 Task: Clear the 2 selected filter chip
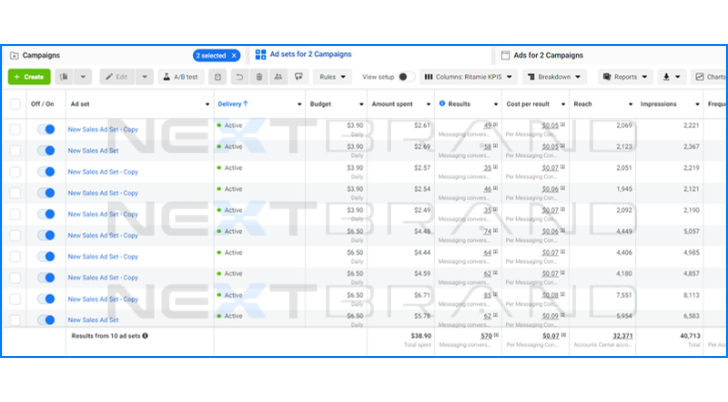pyautogui.click(x=234, y=56)
